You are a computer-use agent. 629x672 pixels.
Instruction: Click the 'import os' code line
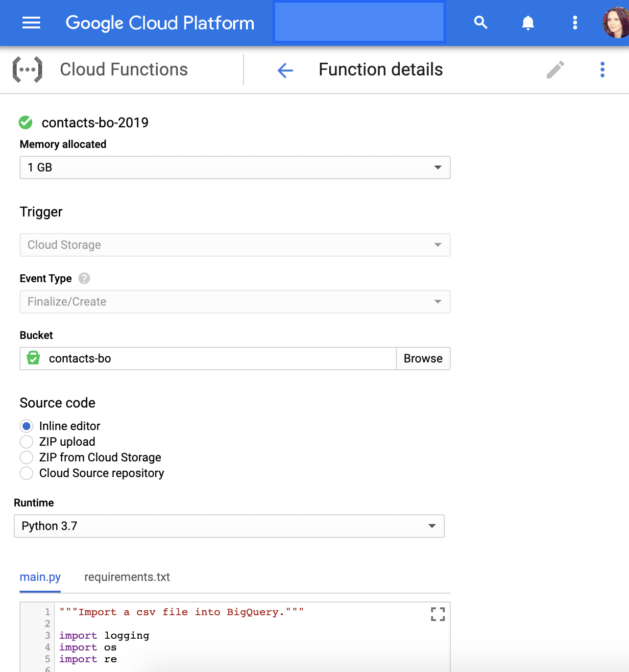[x=88, y=648]
